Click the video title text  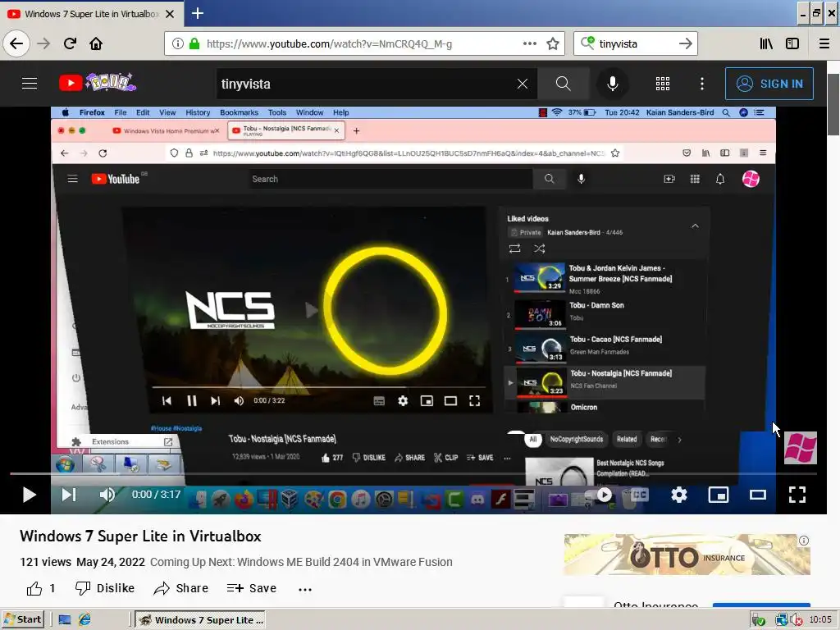tap(140, 536)
